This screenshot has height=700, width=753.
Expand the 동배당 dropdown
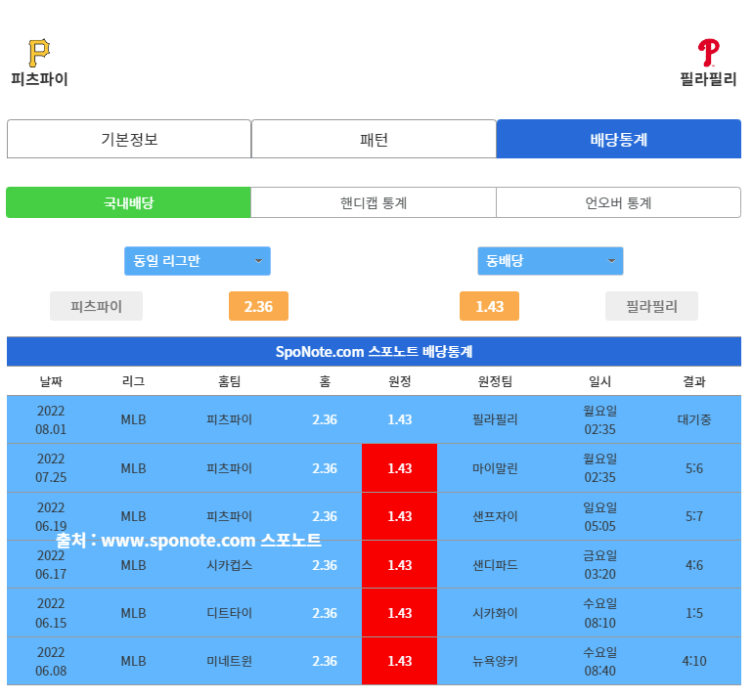click(x=550, y=261)
